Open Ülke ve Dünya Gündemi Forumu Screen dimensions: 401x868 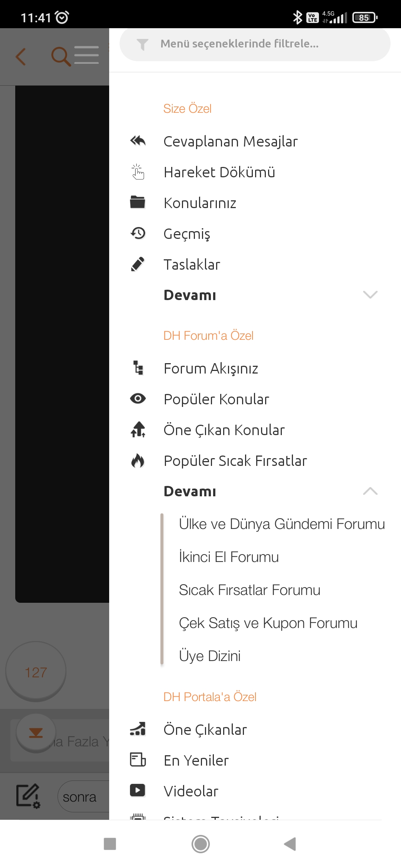click(282, 524)
